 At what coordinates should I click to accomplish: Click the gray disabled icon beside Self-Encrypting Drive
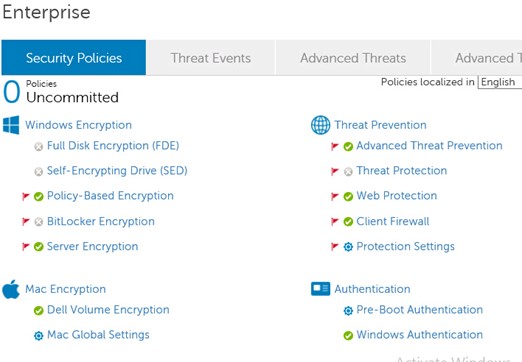pyautogui.click(x=39, y=171)
